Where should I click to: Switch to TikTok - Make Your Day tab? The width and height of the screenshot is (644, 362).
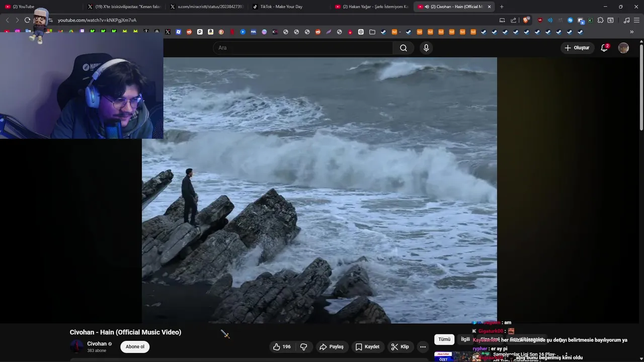(x=289, y=7)
